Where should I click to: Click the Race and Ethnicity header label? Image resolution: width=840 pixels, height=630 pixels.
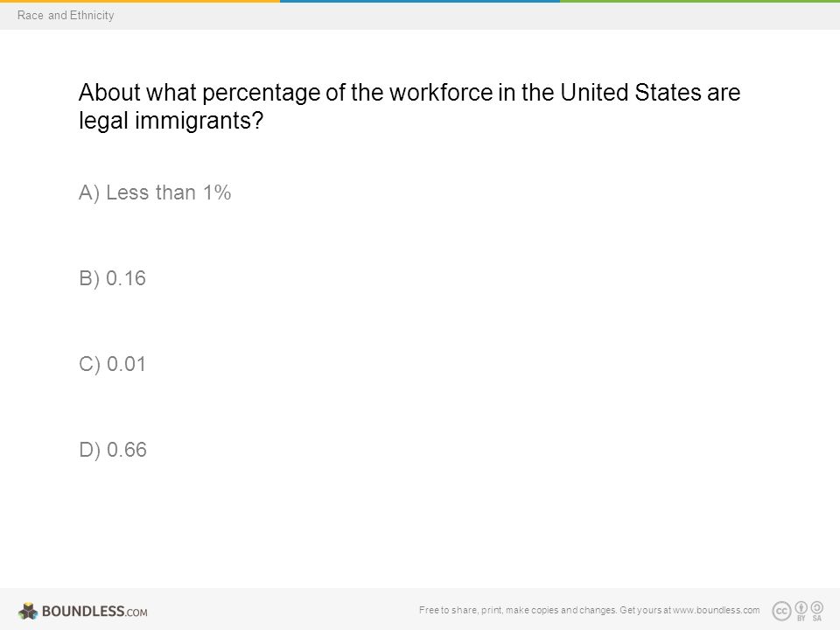[66, 16]
